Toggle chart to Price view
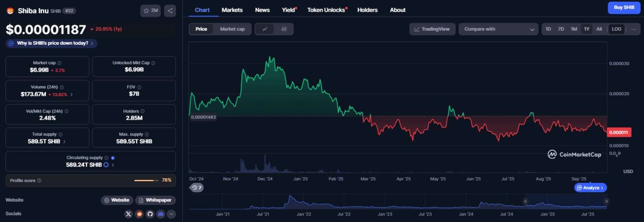This screenshot has height=222, width=644. (201, 29)
